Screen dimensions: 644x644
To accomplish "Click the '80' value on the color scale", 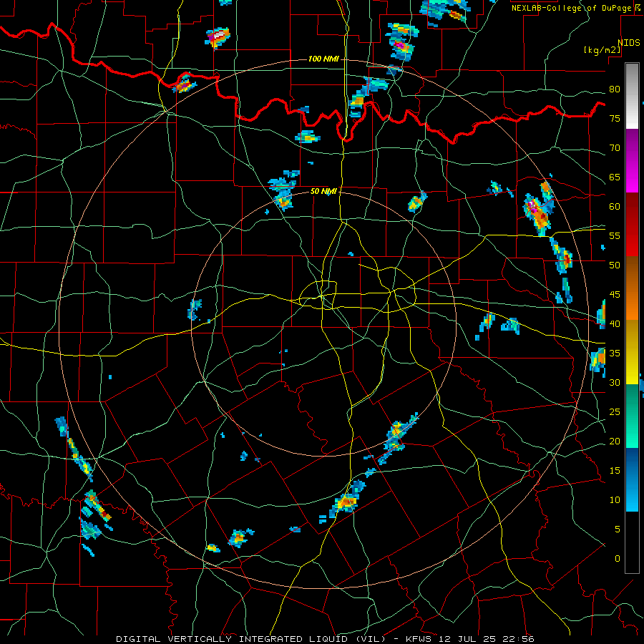I will coord(615,89).
